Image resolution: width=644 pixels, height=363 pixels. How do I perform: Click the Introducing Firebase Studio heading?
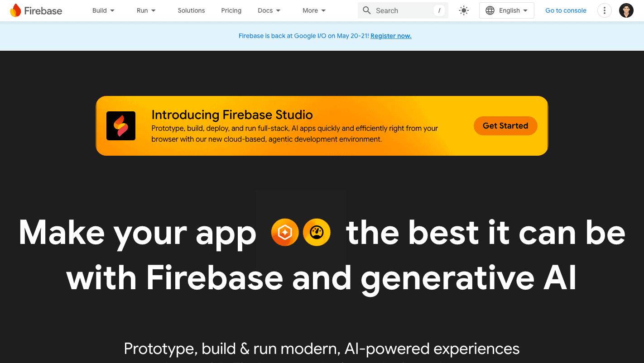pyautogui.click(x=232, y=115)
